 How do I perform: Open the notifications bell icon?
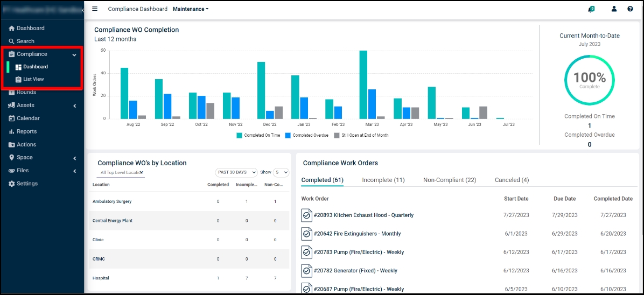(x=591, y=9)
